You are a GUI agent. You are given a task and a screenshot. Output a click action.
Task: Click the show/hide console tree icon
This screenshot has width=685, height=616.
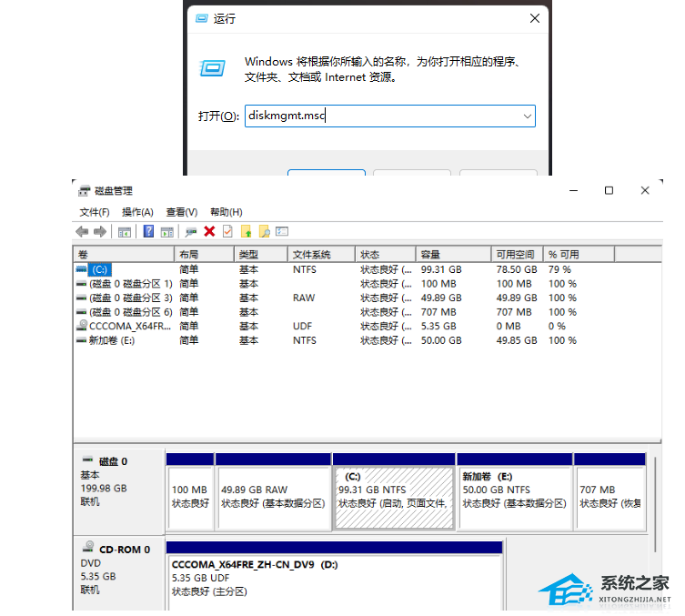[125, 232]
